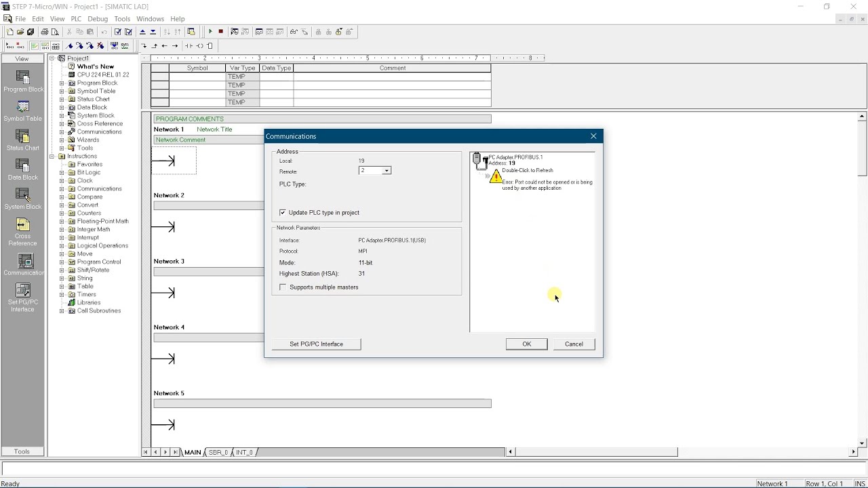Open the Tools menu
This screenshot has height=488, width=868.
tap(122, 19)
